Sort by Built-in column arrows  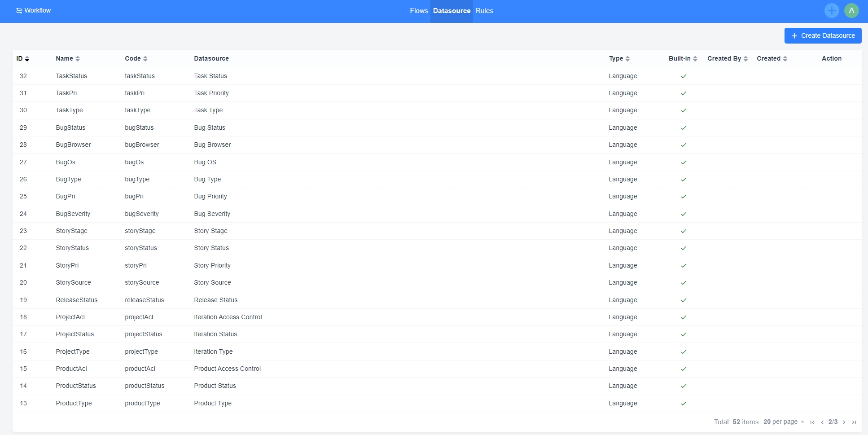pyautogui.click(x=695, y=59)
